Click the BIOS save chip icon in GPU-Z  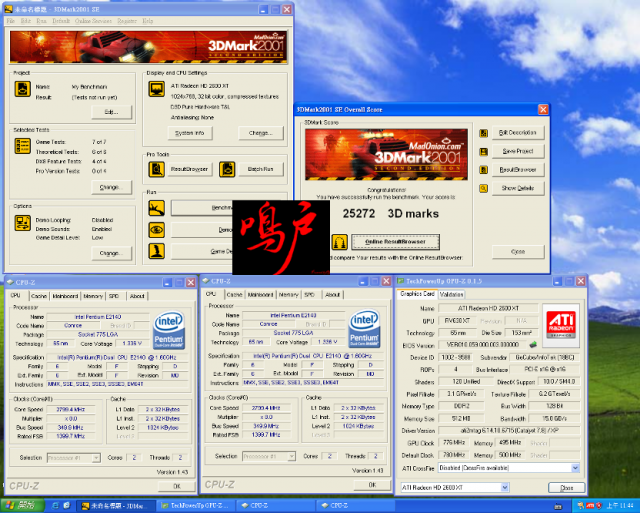tap(533, 345)
